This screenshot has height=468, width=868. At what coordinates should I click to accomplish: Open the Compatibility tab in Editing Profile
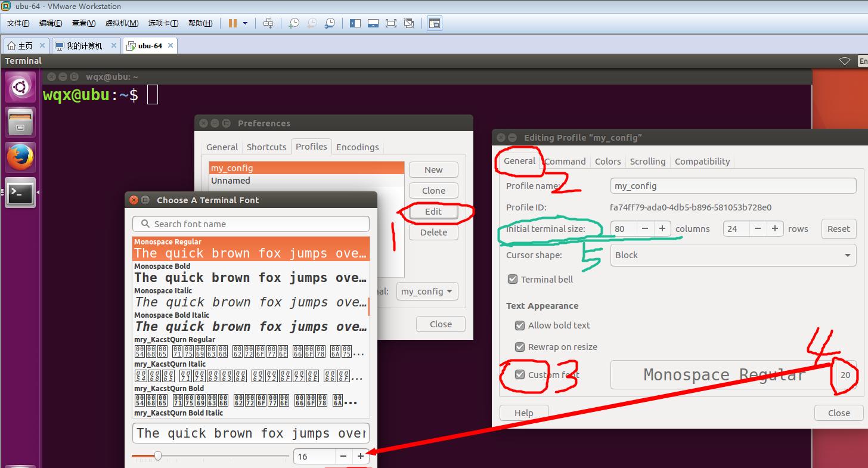point(702,162)
